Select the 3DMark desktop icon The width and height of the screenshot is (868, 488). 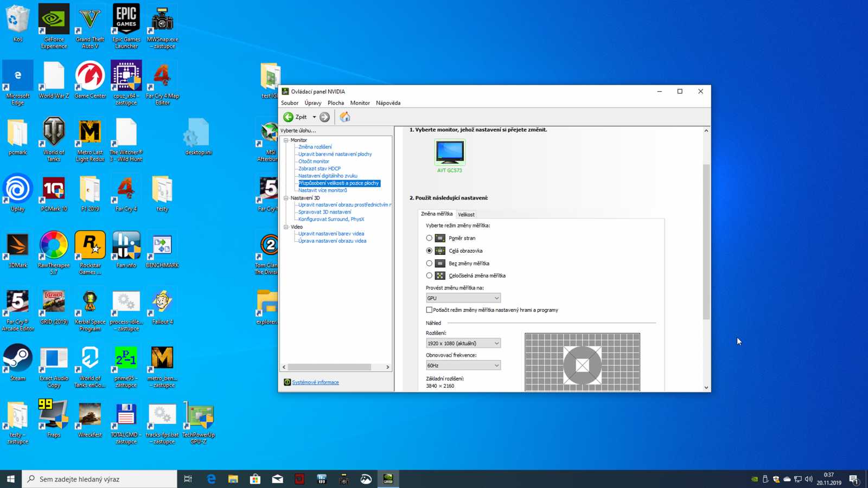[18, 249]
